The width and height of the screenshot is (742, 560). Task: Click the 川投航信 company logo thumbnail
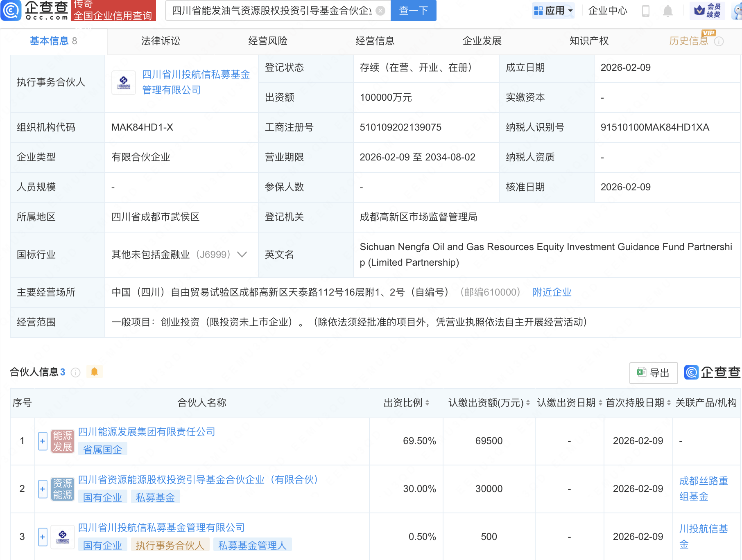tap(123, 82)
